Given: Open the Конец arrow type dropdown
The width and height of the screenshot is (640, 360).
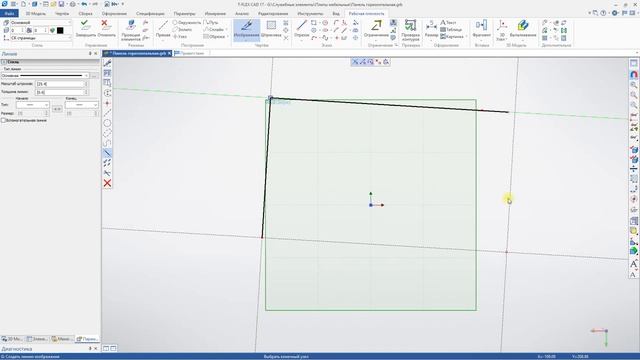Looking at the screenshot, I should tap(81, 105).
